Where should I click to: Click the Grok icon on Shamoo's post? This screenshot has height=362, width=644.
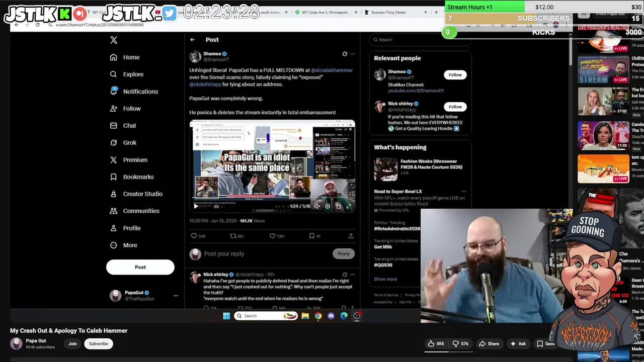[345, 54]
